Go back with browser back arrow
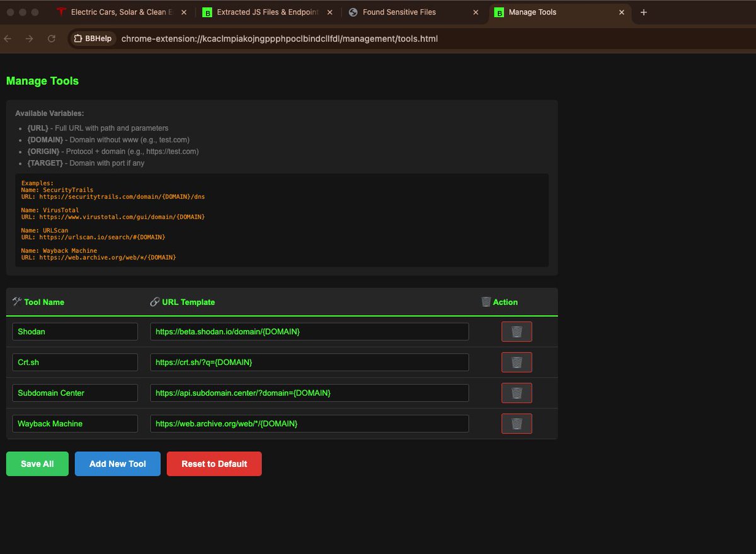Screen dimensions: 756x554 pyautogui.click(x=8, y=38)
